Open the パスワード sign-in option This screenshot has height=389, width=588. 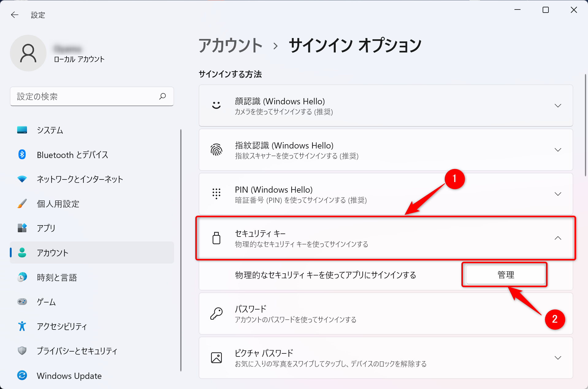[386, 314]
